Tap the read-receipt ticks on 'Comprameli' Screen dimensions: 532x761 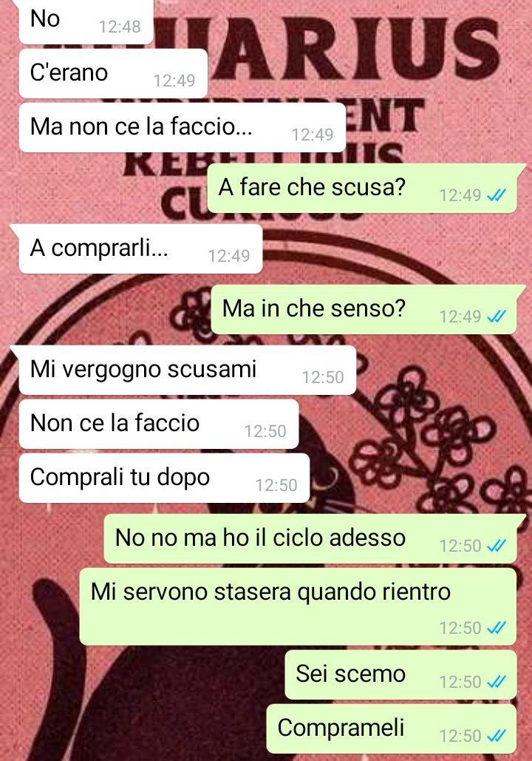(x=496, y=736)
